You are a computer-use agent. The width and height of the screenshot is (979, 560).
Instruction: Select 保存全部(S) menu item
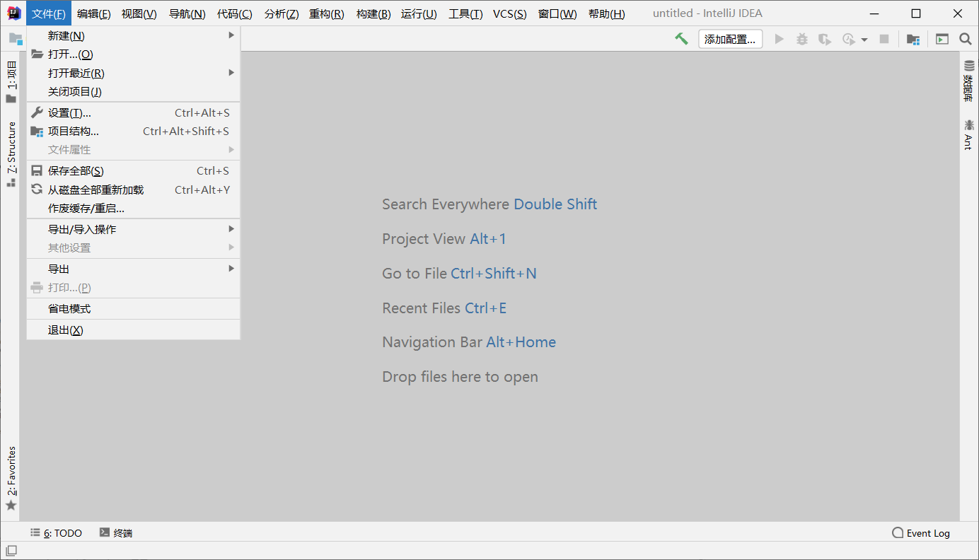click(134, 170)
